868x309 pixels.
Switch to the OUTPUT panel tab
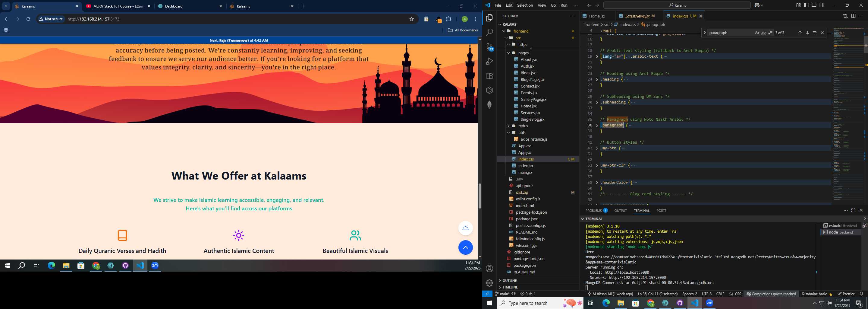(620, 211)
